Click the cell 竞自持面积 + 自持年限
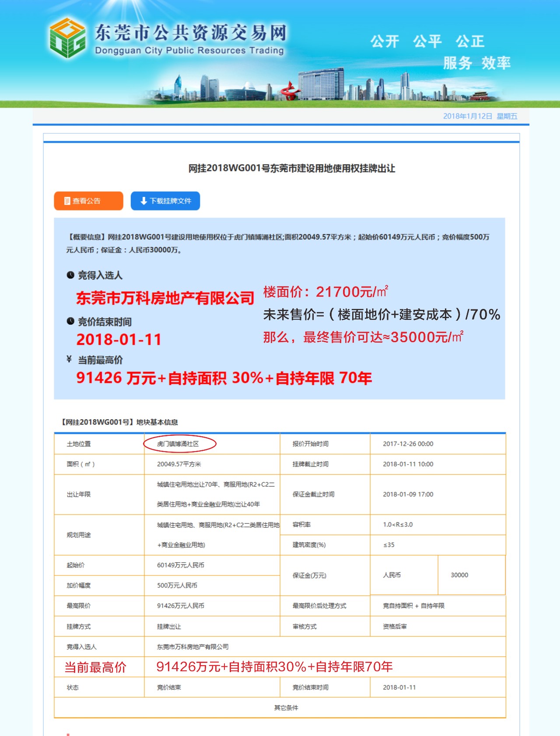The width and height of the screenshot is (560, 736). [x=413, y=606]
